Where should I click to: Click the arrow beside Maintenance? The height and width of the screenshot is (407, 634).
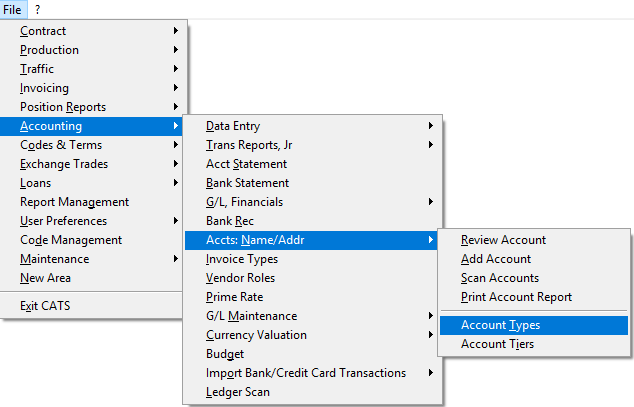(x=175, y=259)
